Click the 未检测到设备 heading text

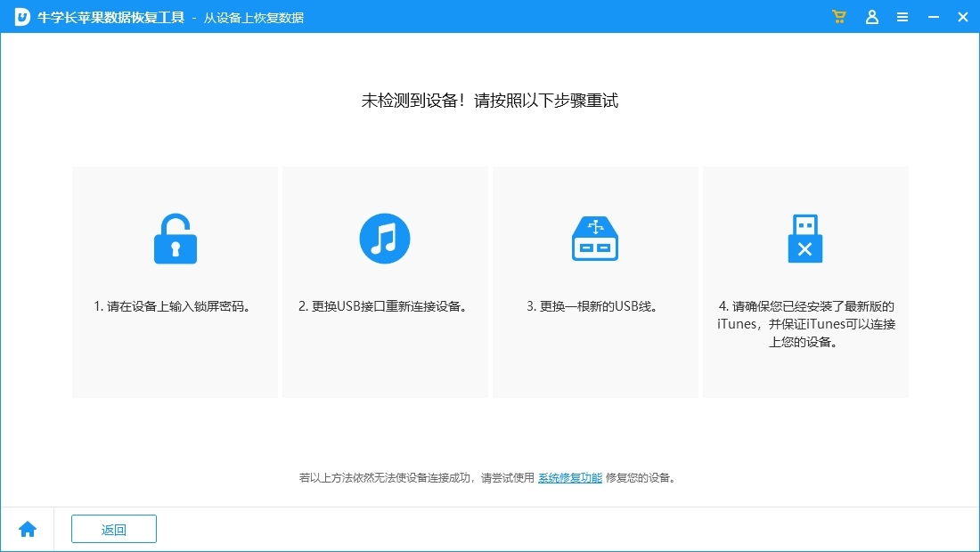(490, 101)
